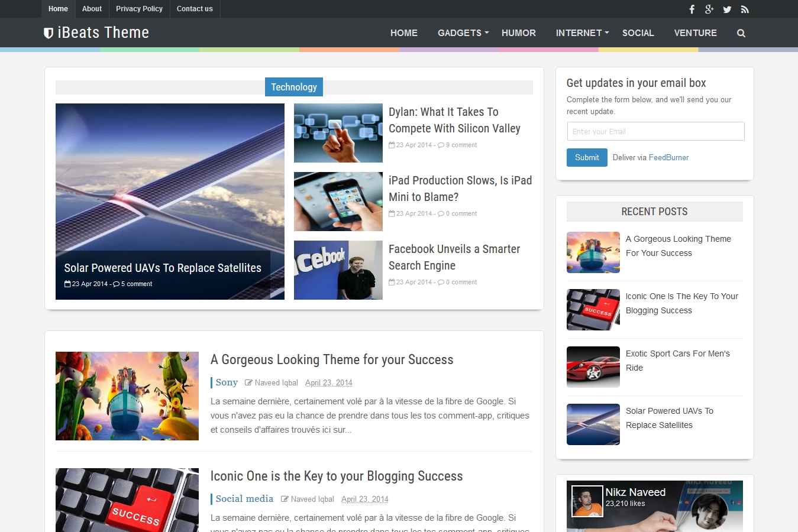Click the boat thumbnail in Recent Posts
The image size is (798, 532).
(x=593, y=252)
